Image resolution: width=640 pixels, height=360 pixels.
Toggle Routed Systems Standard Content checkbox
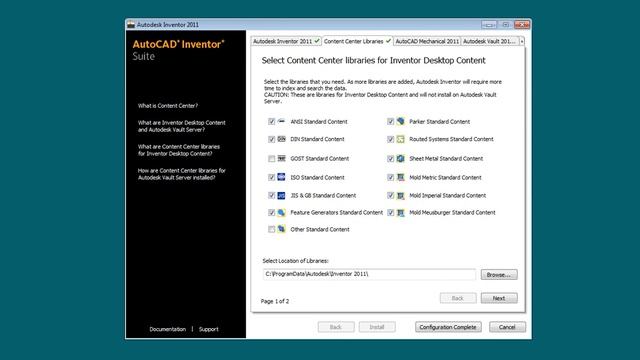(x=391, y=140)
